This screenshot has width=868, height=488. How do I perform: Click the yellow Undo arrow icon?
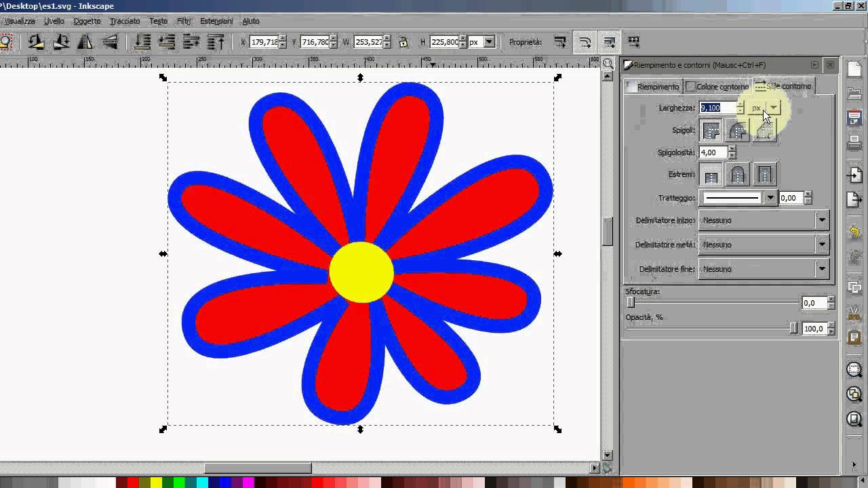[854, 232]
